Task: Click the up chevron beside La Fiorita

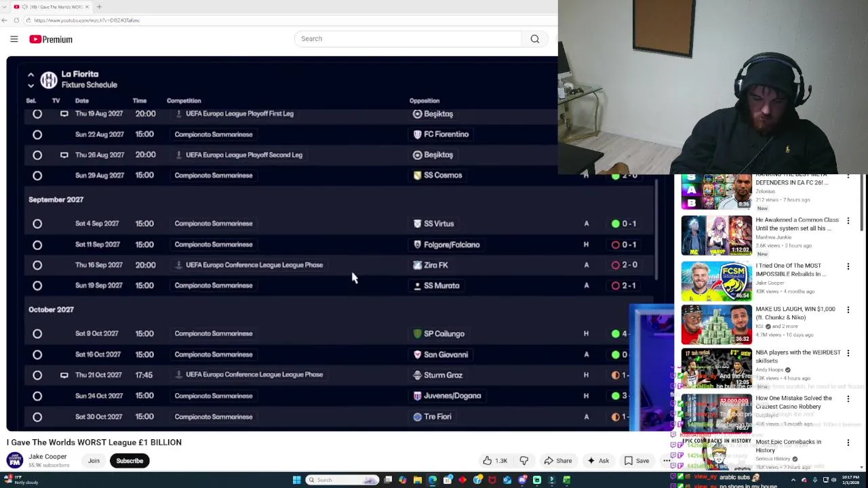Action: point(31,75)
